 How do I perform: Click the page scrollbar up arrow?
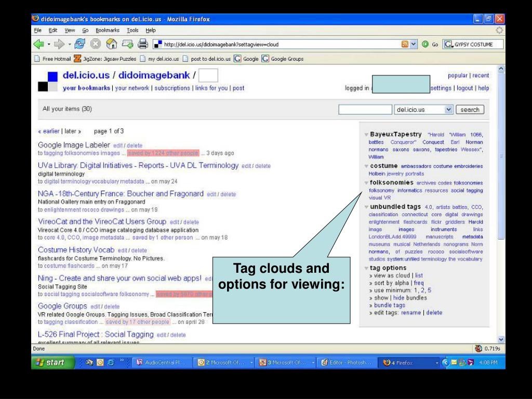tap(501, 69)
